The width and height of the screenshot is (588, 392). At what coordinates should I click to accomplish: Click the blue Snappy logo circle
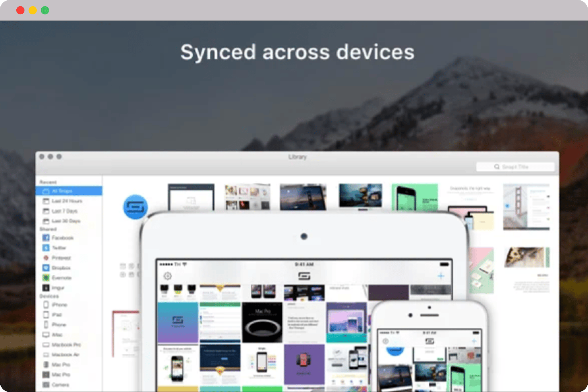click(135, 207)
